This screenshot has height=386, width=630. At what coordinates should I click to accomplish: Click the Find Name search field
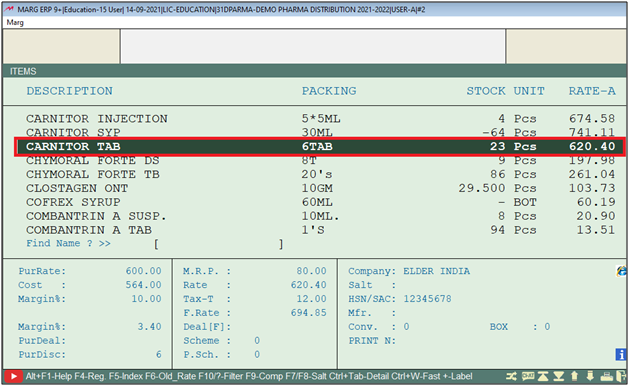(x=219, y=244)
